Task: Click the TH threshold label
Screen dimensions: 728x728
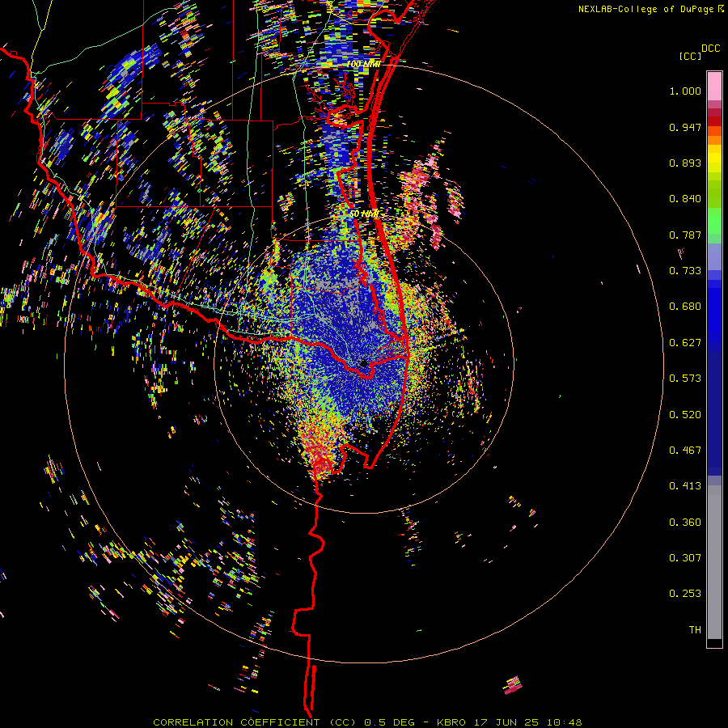Action: click(695, 630)
